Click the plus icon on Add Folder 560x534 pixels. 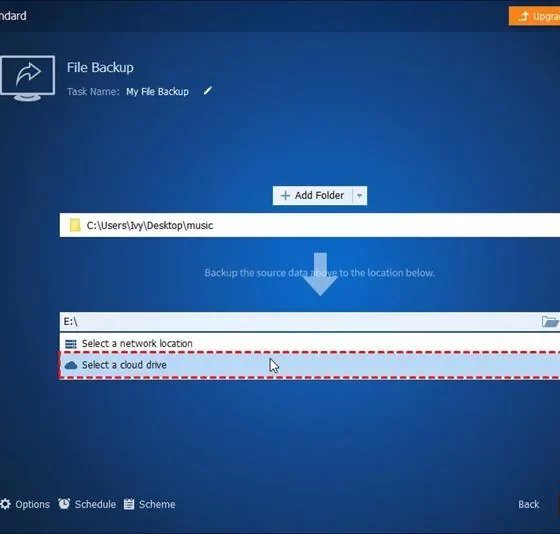[x=285, y=195]
